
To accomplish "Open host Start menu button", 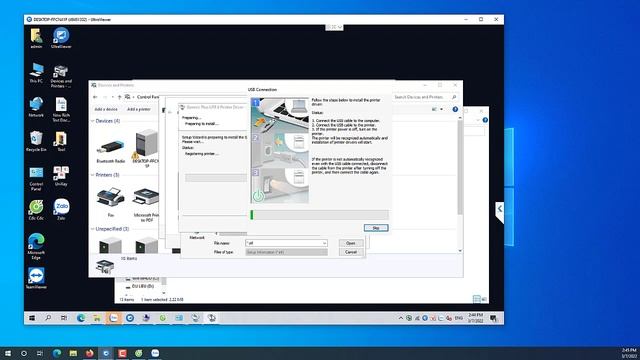I will coord(8,353).
